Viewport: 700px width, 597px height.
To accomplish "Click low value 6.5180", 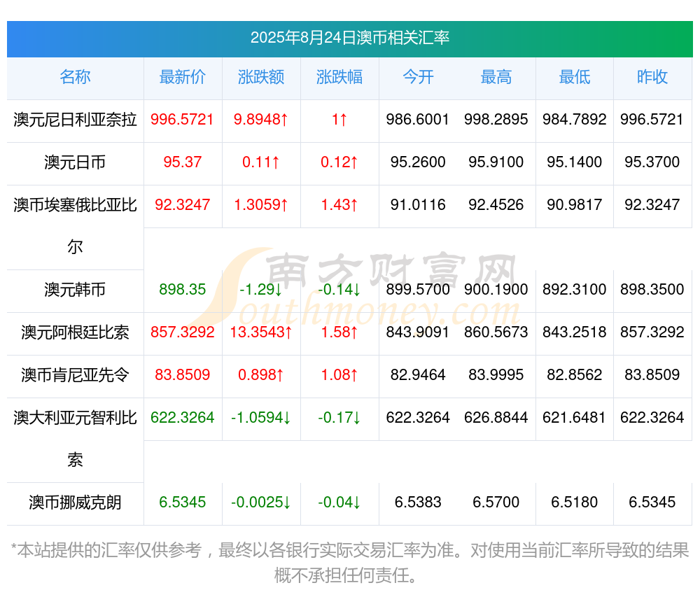I will [x=575, y=503].
